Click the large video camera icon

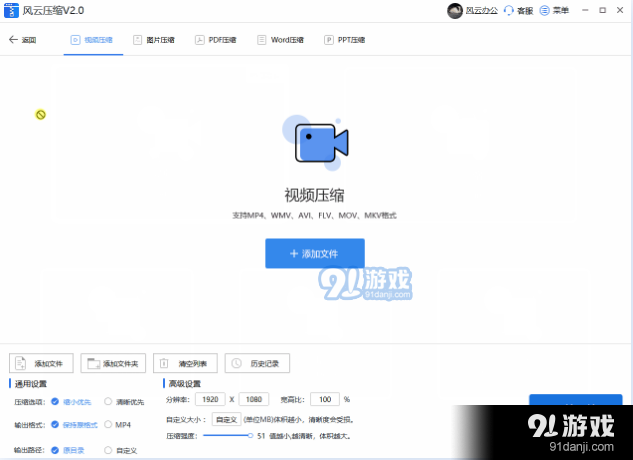(318, 142)
